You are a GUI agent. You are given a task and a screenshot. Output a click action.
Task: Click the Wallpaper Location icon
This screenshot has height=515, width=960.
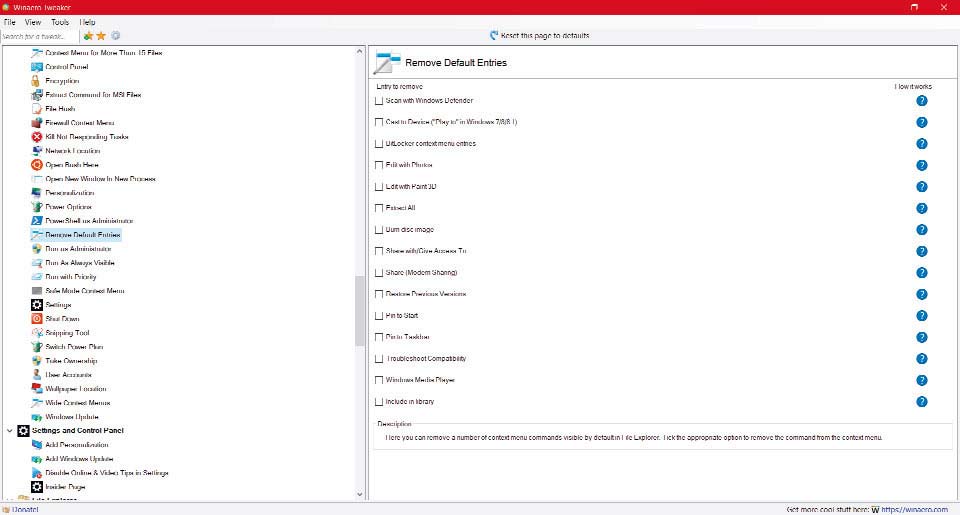pos(37,389)
